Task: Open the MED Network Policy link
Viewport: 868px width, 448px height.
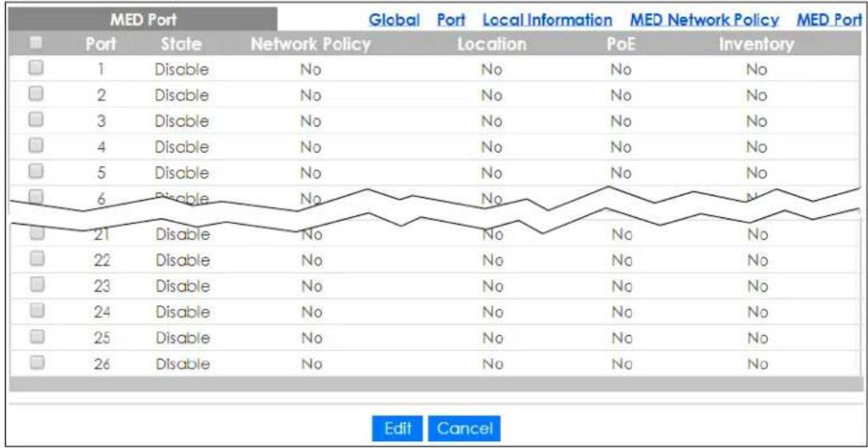Action: (705, 20)
